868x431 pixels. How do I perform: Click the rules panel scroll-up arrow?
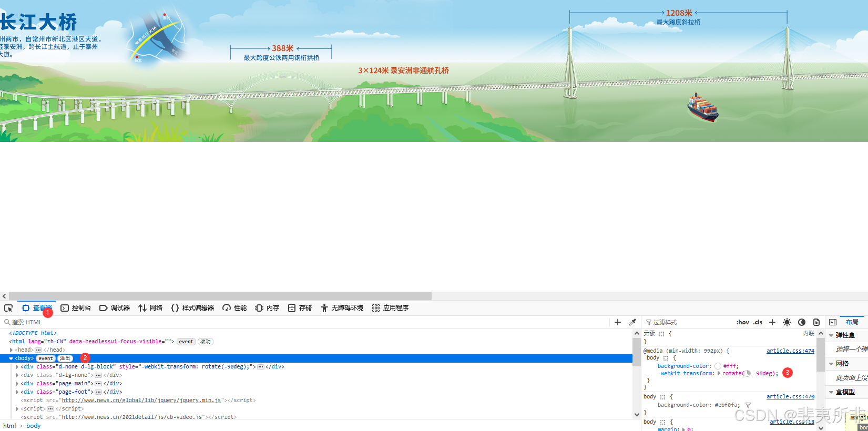821,333
